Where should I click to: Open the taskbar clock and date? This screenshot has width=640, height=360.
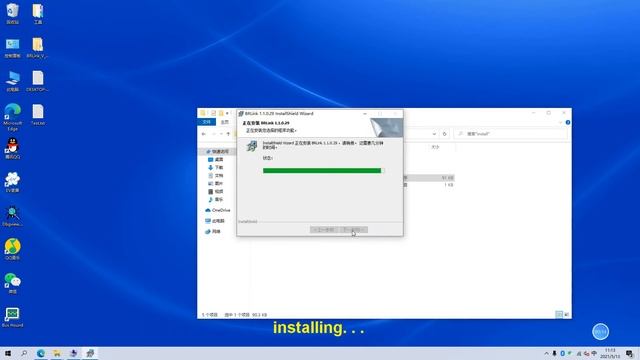tap(610, 353)
